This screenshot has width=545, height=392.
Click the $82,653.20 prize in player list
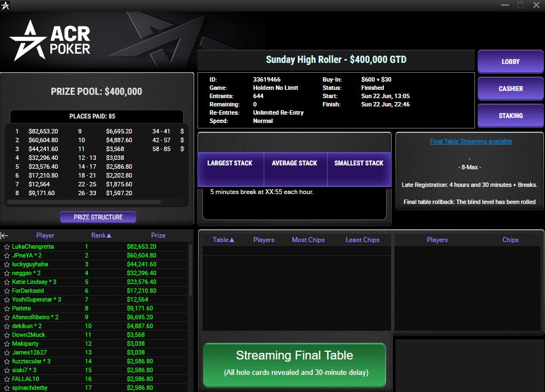[x=141, y=247]
